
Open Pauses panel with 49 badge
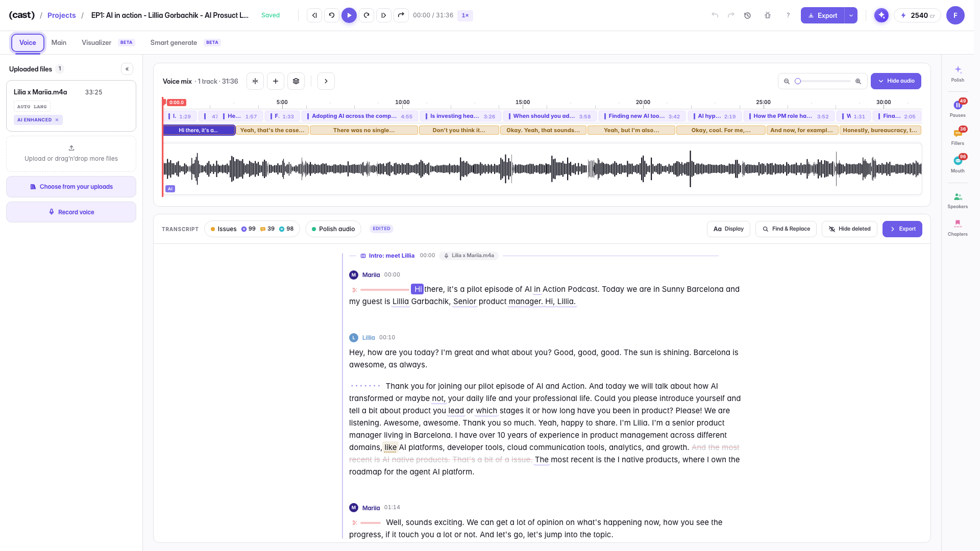958,108
